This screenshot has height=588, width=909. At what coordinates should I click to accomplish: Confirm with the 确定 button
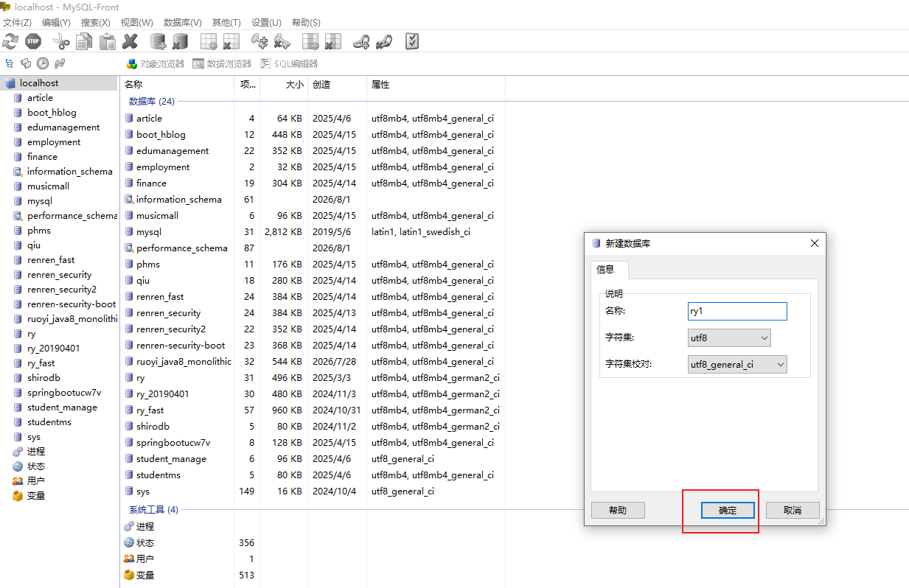click(728, 510)
